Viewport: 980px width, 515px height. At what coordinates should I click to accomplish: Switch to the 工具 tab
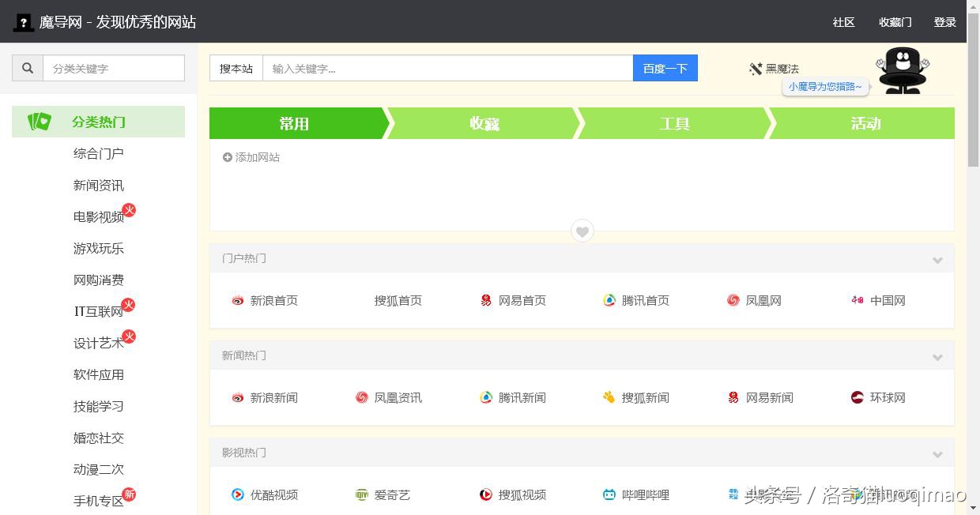point(674,123)
